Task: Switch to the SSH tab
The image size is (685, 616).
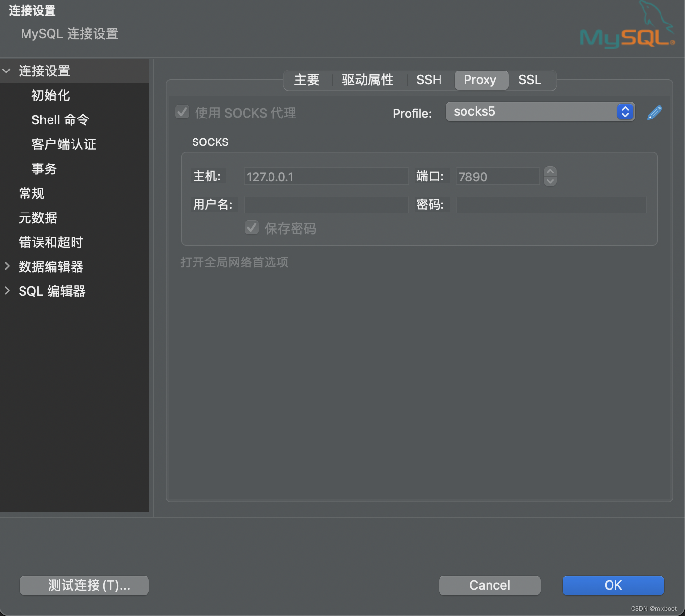Action: click(x=429, y=80)
